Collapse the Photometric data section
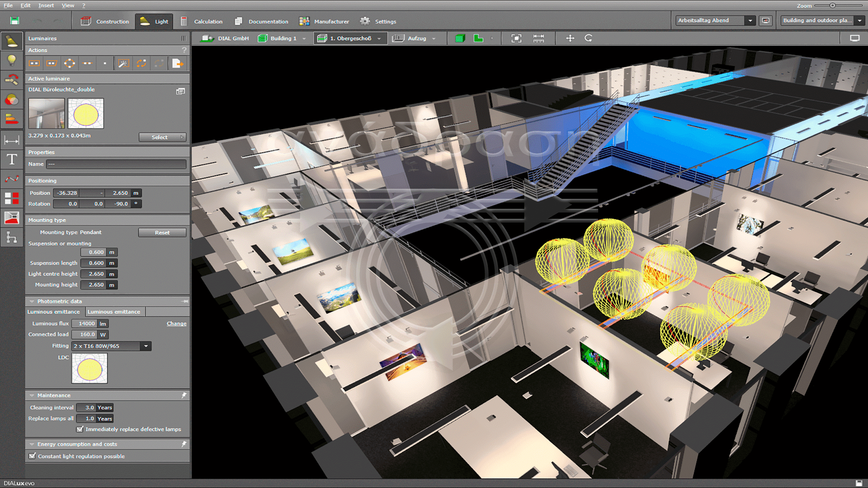The width and height of the screenshot is (868, 488). pos(32,301)
